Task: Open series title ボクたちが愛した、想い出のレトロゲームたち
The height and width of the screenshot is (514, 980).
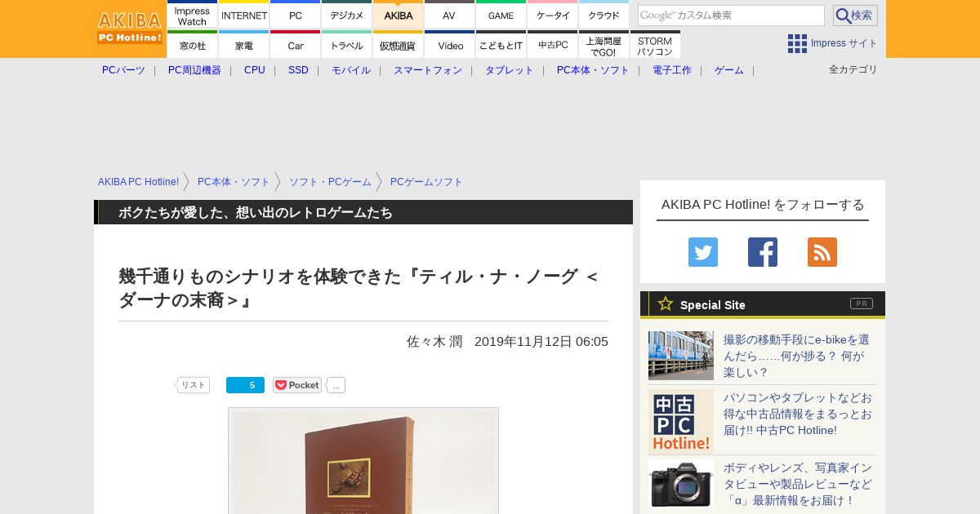Action: 256,212
